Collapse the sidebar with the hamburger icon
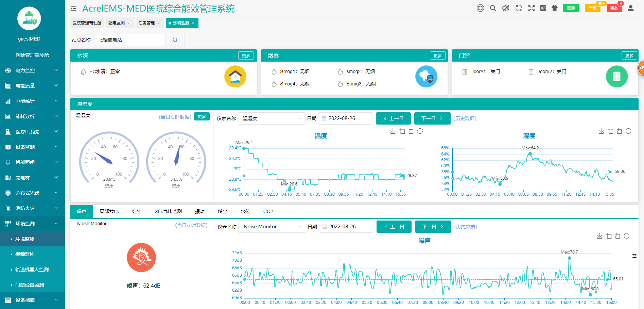 click(73, 9)
